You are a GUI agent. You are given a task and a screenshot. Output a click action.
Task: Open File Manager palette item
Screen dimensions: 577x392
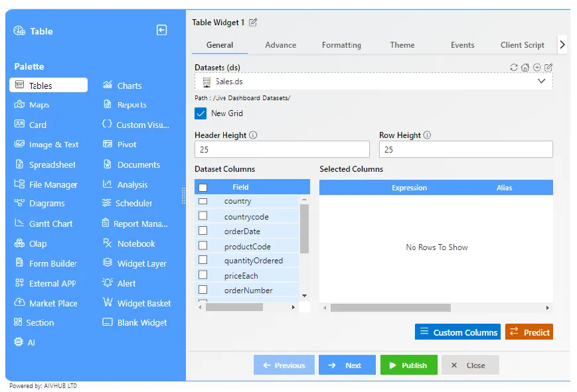tap(46, 184)
